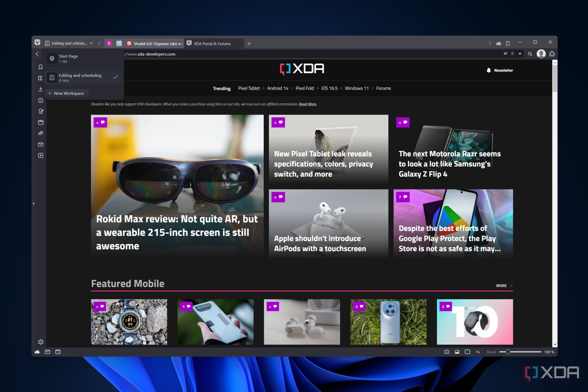Click MORE in Featured Mobile section
Screen dimensions: 588x392
504,285
